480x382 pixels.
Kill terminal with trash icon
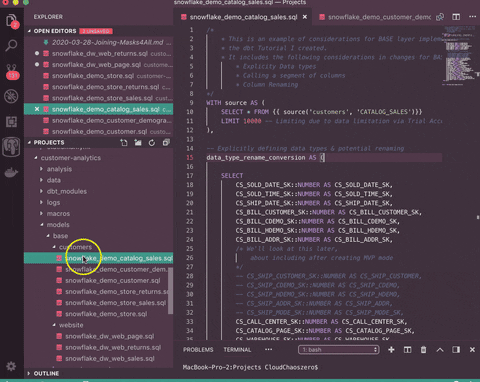pos(423,350)
